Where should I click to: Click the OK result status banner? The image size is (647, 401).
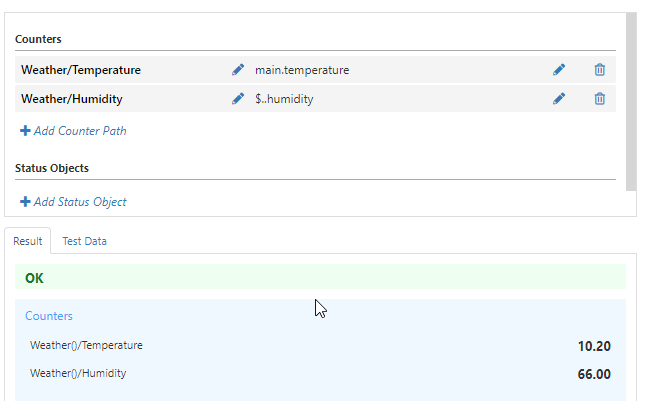[320, 276]
